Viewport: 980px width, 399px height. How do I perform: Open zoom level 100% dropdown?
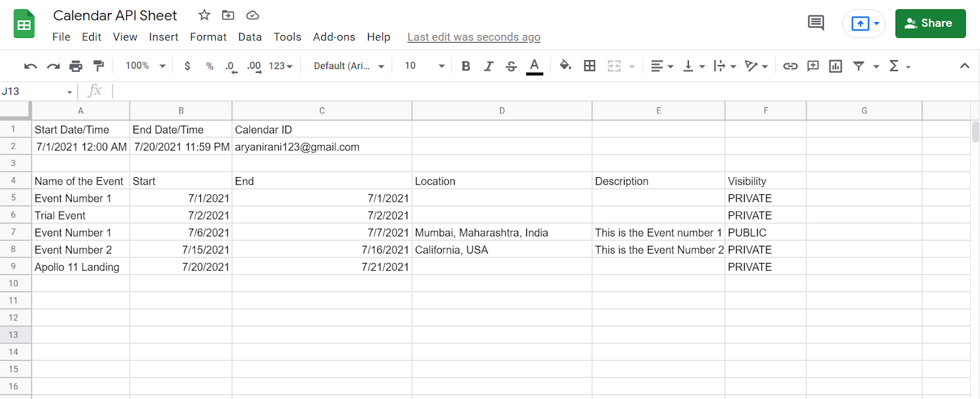[x=146, y=66]
